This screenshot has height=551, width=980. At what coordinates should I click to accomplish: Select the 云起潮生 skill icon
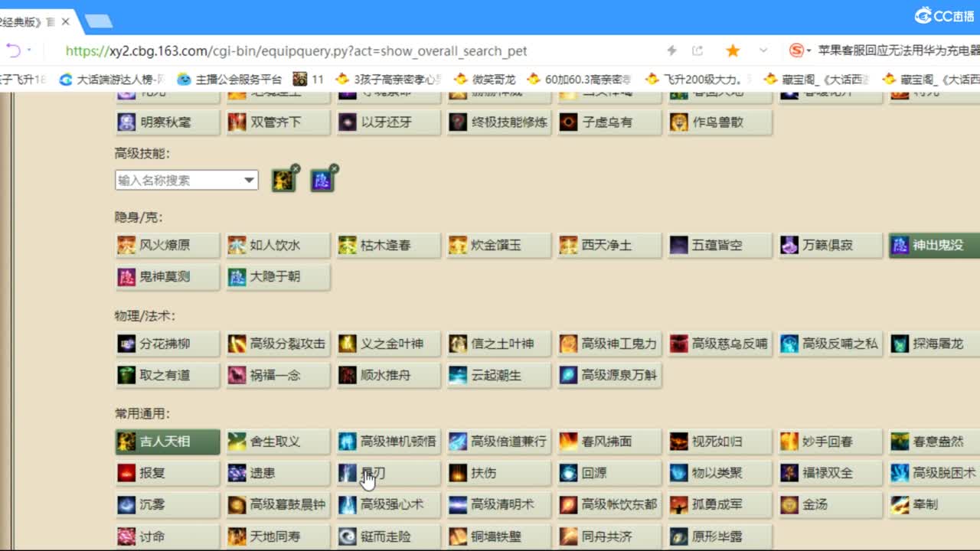(459, 376)
